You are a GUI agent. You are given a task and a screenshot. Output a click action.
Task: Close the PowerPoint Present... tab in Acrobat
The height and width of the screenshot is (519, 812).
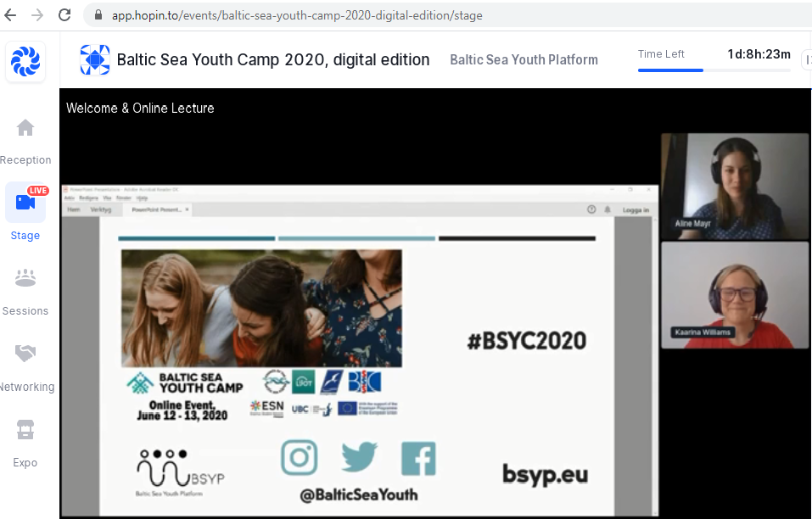(x=187, y=209)
